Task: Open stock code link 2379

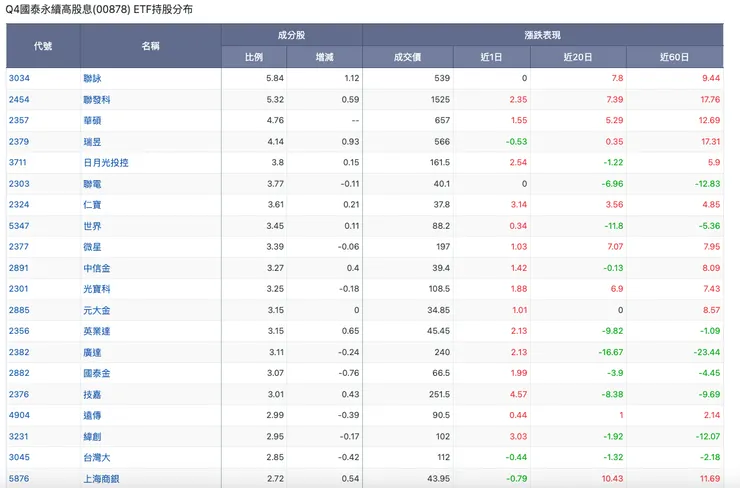Action: coord(19,142)
